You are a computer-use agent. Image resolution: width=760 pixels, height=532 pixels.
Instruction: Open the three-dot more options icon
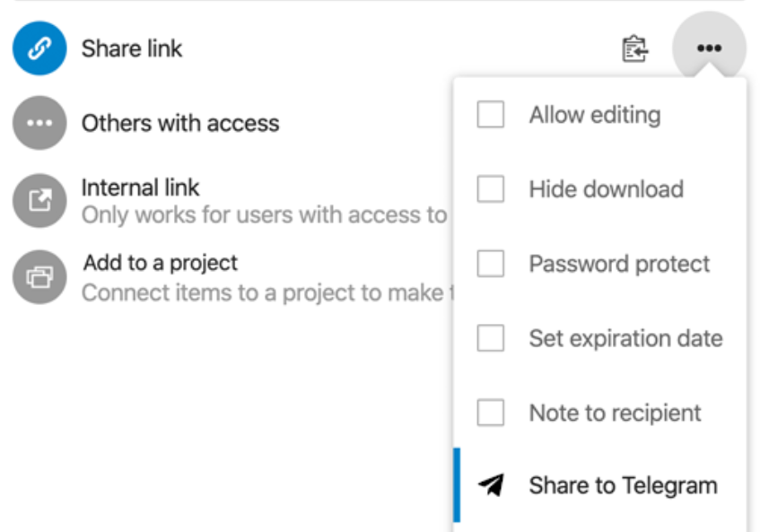(709, 48)
